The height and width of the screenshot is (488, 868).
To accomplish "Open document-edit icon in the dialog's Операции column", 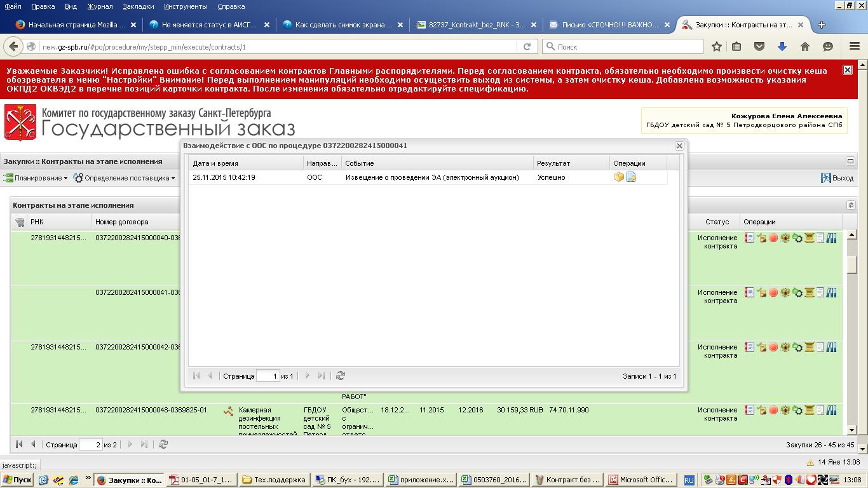I will coord(631,177).
